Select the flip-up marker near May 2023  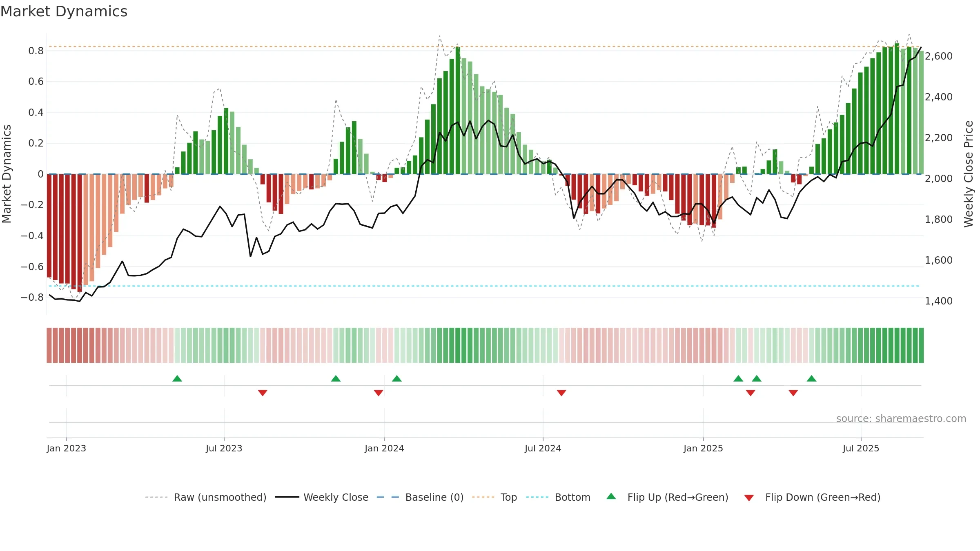[x=177, y=378]
